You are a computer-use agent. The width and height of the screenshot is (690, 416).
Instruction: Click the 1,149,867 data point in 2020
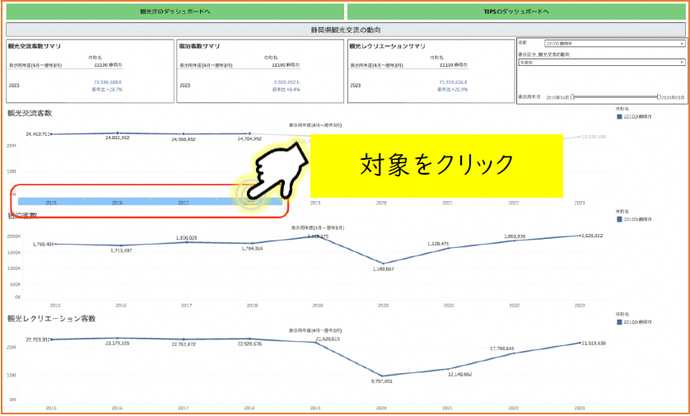click(379, 263)
